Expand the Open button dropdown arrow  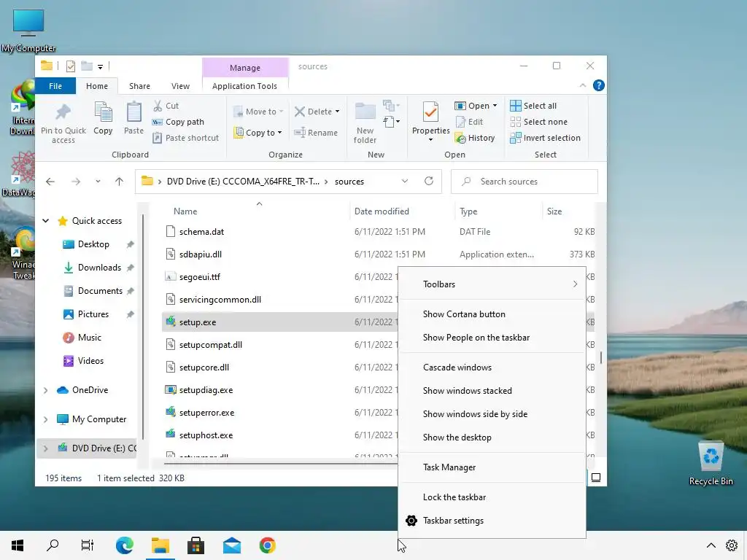(495, 106)
